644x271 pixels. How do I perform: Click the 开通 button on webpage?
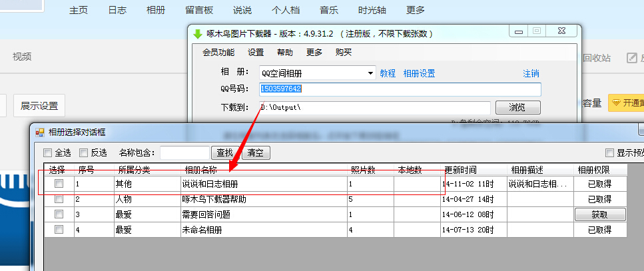pyautogui.click(x=626, y=103)
